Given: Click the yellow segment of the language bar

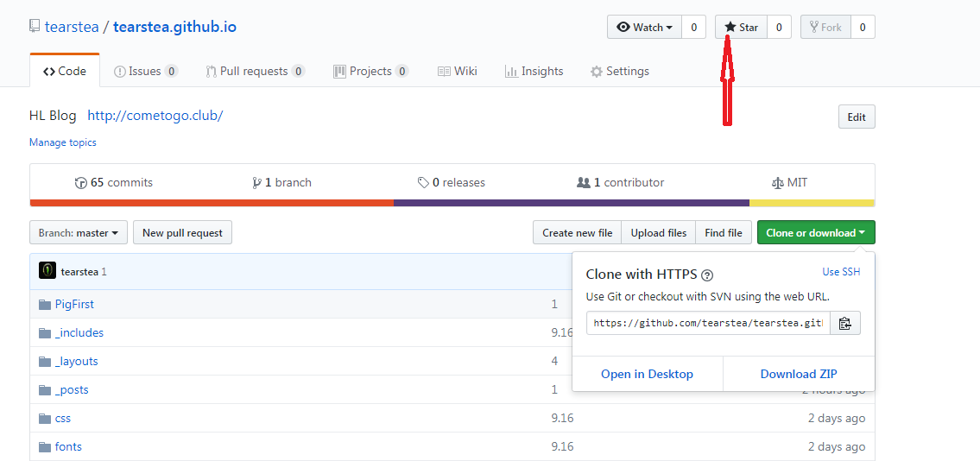Looking at the screenshot, I should coord(812,202).
